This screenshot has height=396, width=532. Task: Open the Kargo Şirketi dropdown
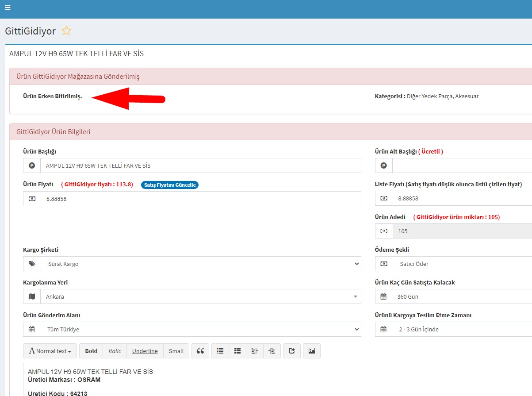(200, 264)
